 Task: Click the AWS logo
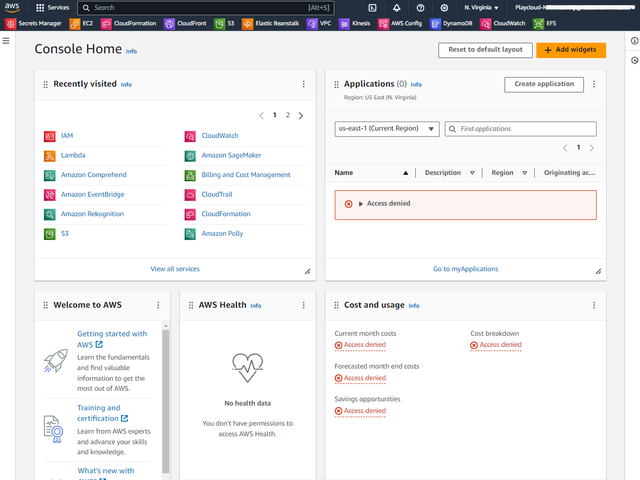coord(12,7)
